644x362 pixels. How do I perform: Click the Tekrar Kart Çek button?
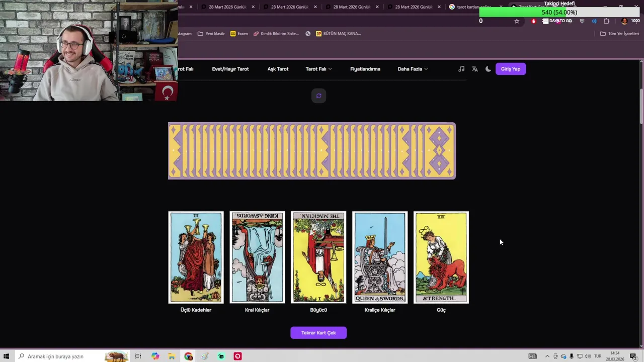click(318, 333)
